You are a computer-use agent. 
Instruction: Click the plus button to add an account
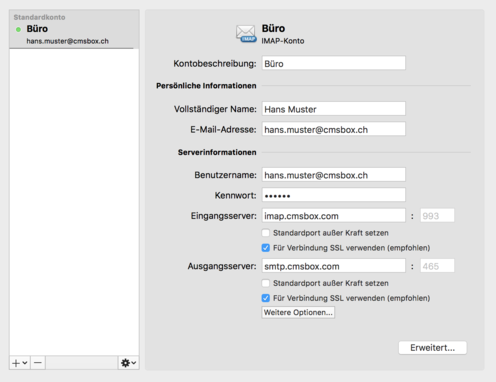16,363
